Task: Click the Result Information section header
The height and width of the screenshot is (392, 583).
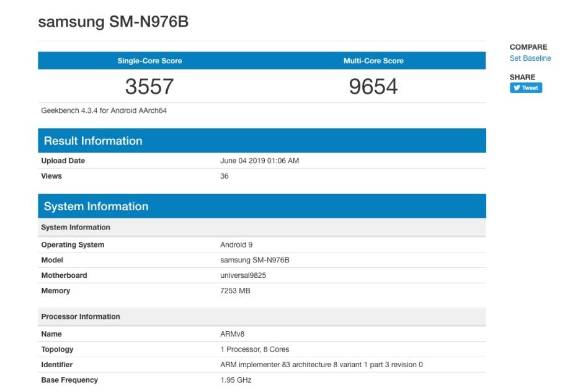Action: click(x=262, y=141)
